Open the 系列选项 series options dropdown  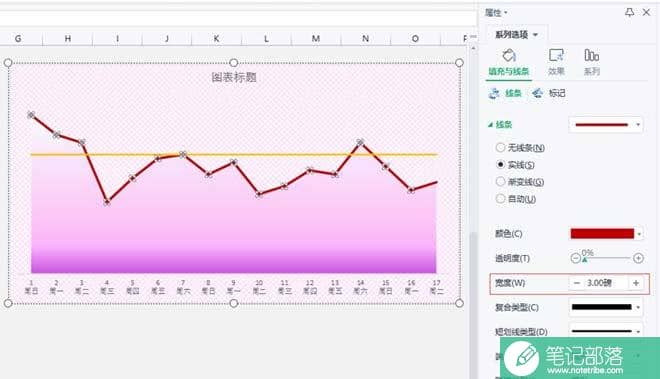coord(516,35)
